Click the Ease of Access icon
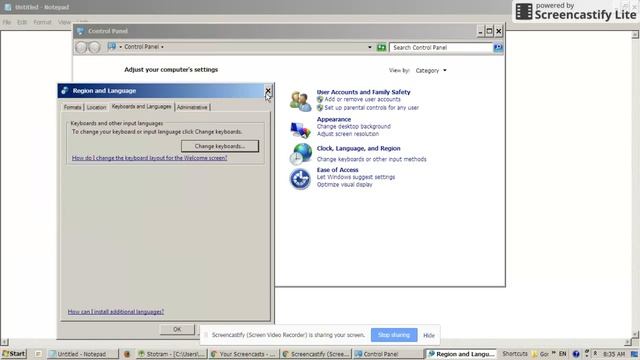This screenshot has height=360, width=640. (x=300, y=179)
